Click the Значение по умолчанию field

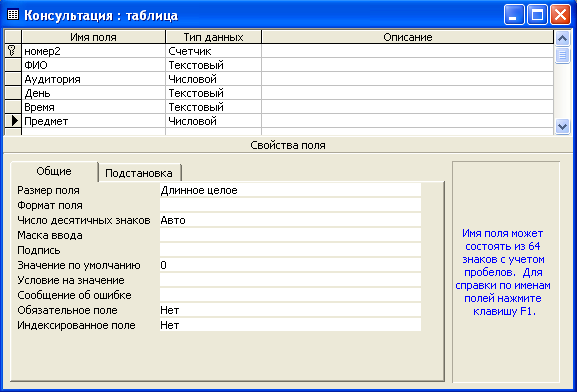point(290,265)
